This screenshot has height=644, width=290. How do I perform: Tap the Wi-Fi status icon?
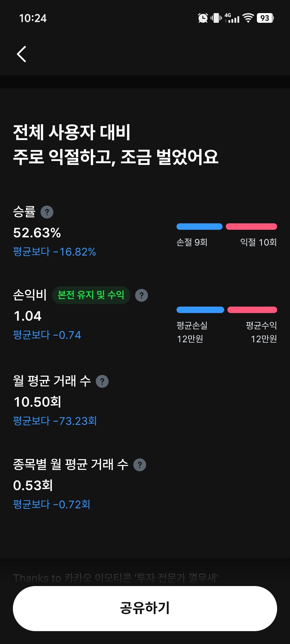pos(248,18)
